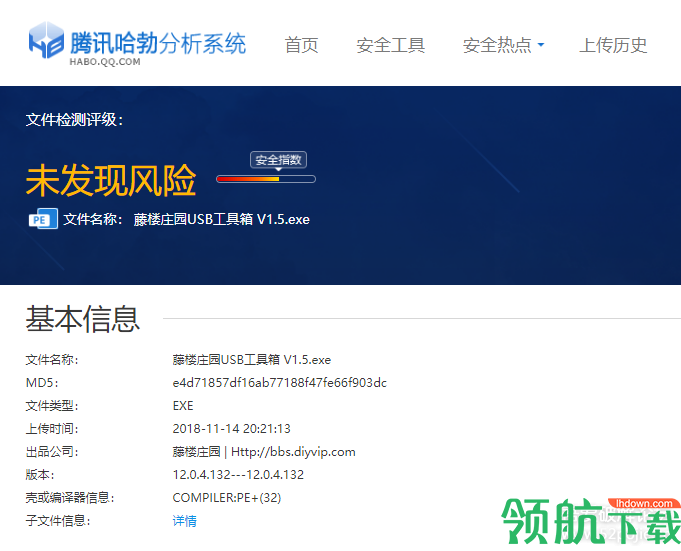Image resolution: width=681 pixels, height=551 pixels.
Task: Click the upload time 2018-11-14 20:21:13
Action: (x=231, y=429)
